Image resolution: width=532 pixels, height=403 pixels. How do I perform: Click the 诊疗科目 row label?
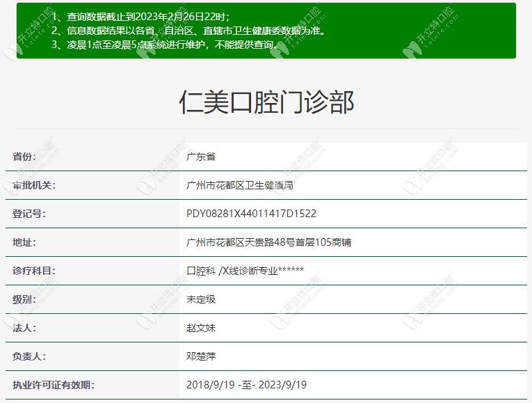[34, 271]
